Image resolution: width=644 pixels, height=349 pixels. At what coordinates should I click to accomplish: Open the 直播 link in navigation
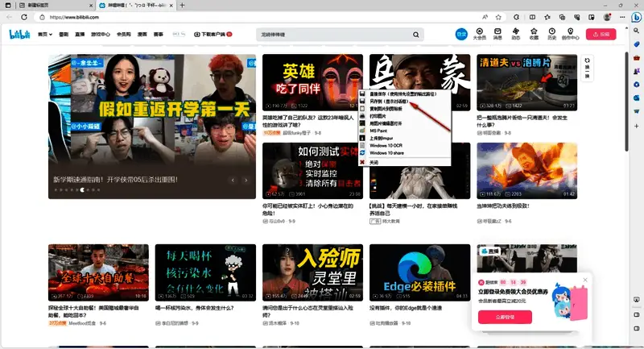pos(80,35)
